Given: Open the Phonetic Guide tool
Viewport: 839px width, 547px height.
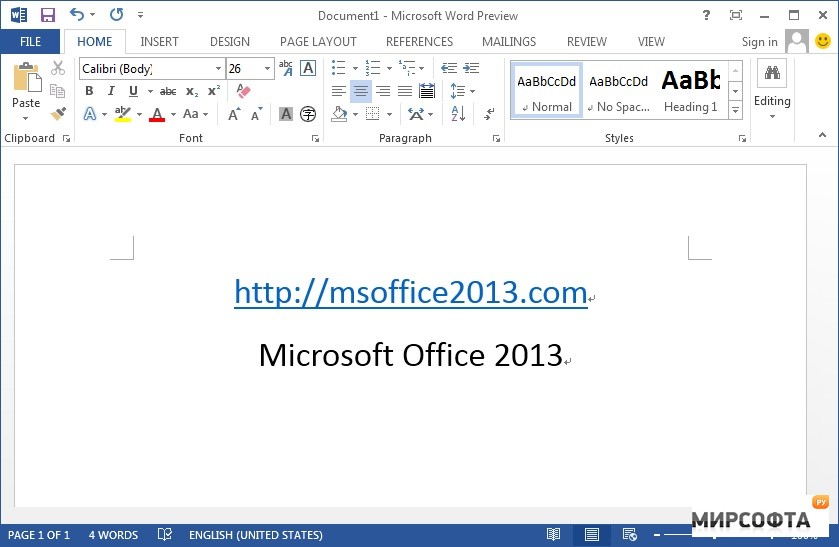Looking at the screenshot, I should point(286,68).
